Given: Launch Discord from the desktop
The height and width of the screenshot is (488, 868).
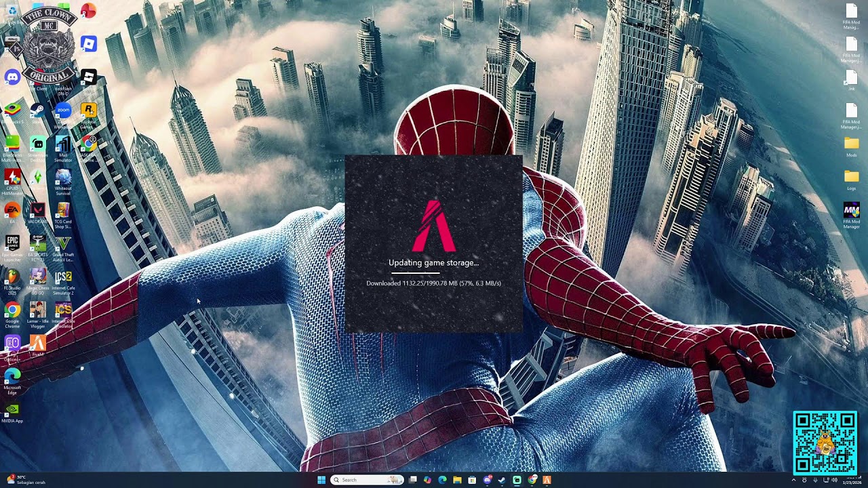Looking at the screenshot, I should pyautogui.click(x=12, y=77).
